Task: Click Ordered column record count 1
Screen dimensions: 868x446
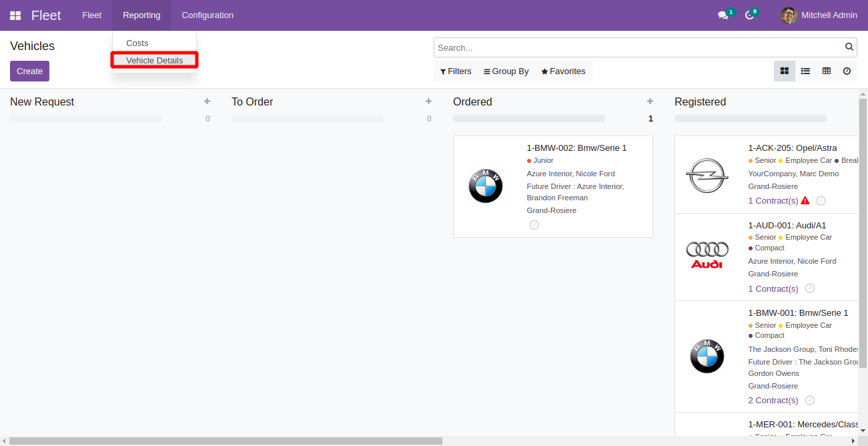Action: [x=650, y=118]
